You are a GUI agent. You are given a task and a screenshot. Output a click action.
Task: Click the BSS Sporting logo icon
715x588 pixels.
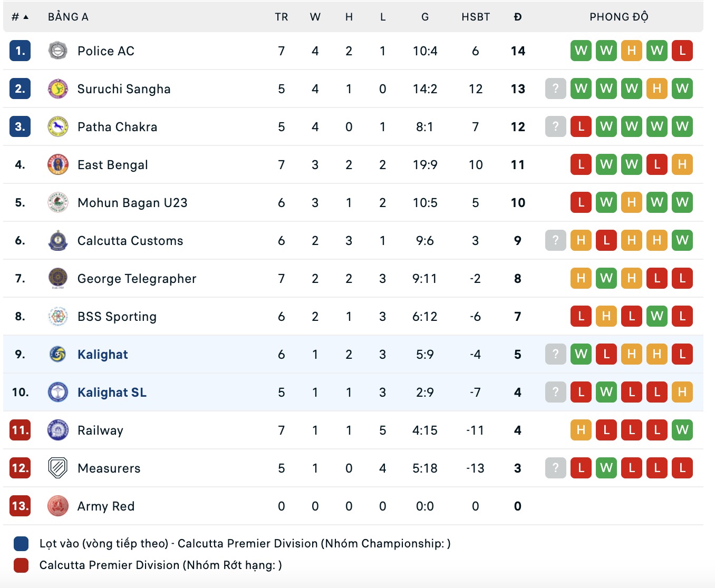point(58,316)
